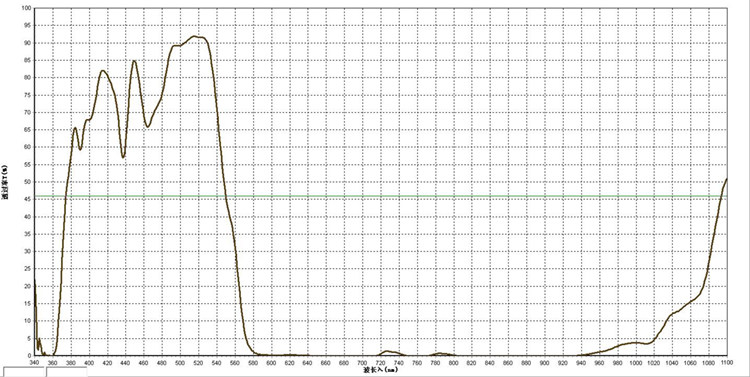Click the 50 label on the y-axis

coord(28,182)
